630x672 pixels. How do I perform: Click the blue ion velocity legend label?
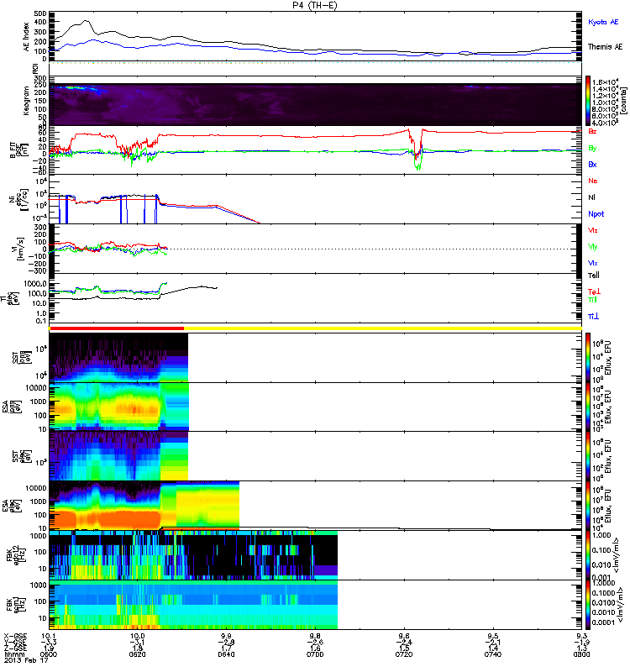(593, 263)
